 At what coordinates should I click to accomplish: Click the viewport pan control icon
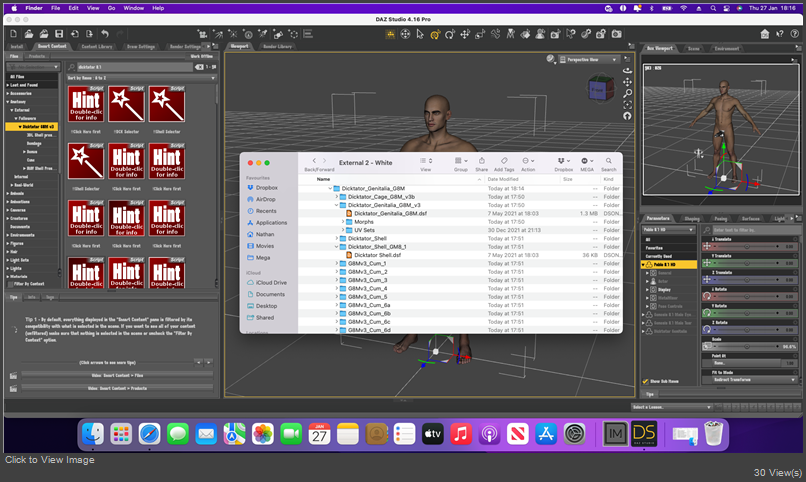(627, 82)
